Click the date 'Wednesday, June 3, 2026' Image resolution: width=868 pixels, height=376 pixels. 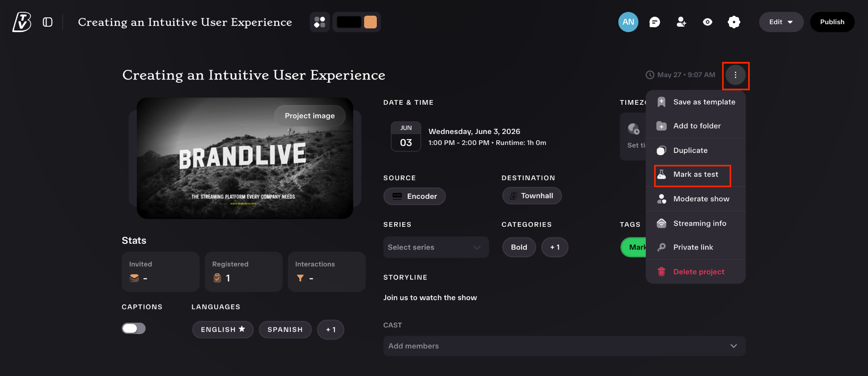[474, 131]
